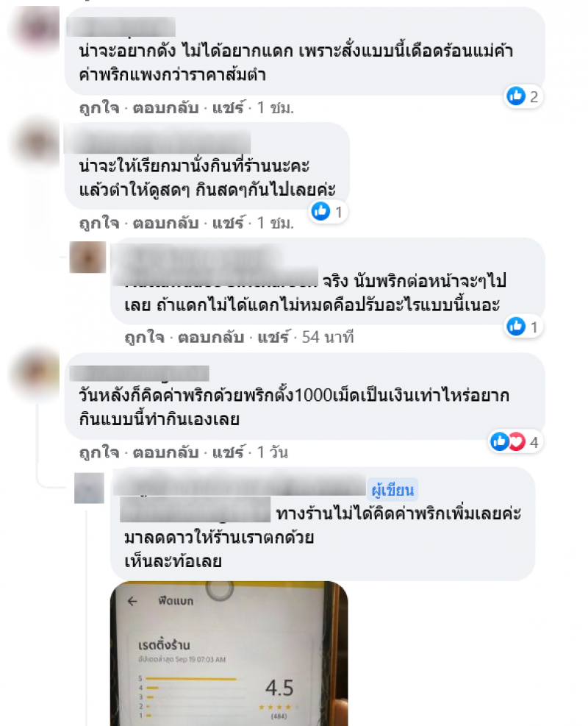Click like reaction icon on first comment
This screenshot has width=588, height=726.
tap(516, 96)
